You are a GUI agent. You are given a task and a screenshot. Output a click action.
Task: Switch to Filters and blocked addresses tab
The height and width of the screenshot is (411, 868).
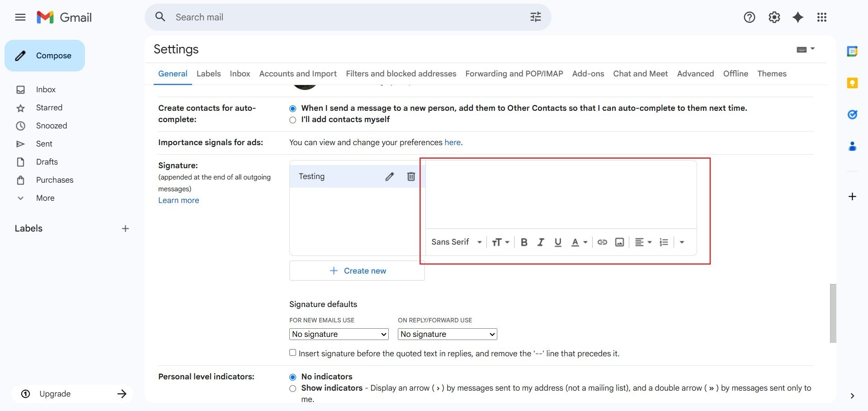click(401, 74)
